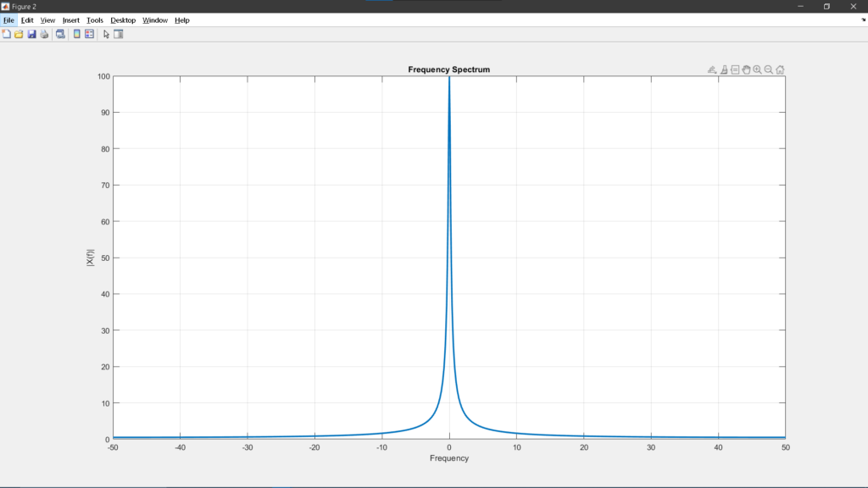Click the Link Plot toolbar icon
The width and height of the screenshot is (868, 488).
click(60, 34)
